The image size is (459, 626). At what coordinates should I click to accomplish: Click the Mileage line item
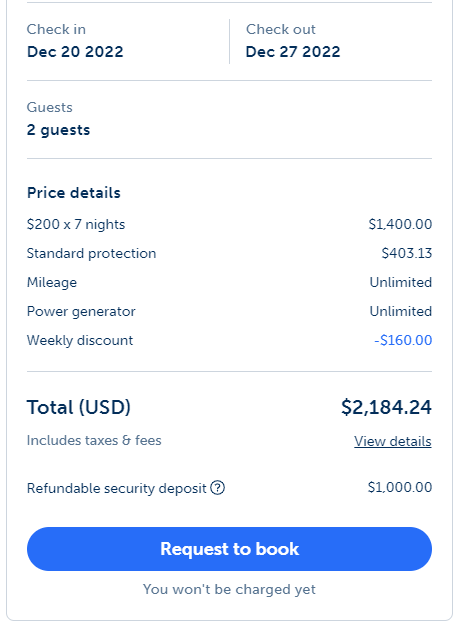point(229,282)
